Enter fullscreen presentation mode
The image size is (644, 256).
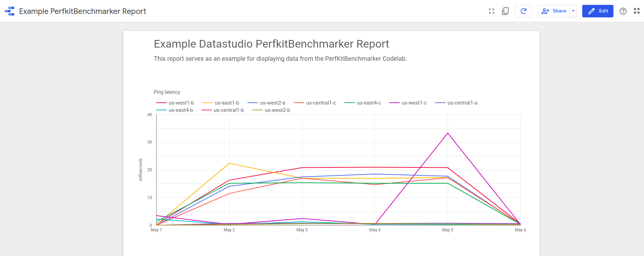coord(492,11)
